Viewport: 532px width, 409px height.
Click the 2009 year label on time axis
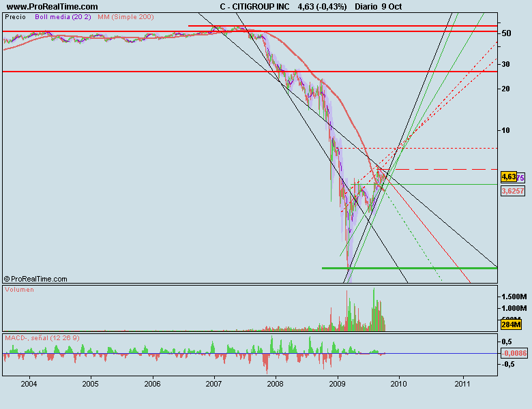(x=338, y=384)
